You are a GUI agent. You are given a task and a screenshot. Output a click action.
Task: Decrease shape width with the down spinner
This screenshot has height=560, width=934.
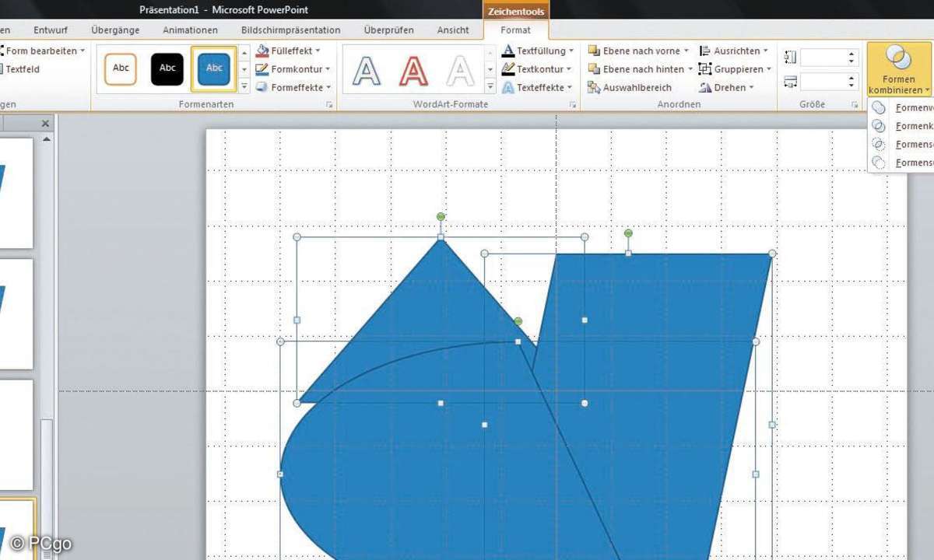click(852, 86)
